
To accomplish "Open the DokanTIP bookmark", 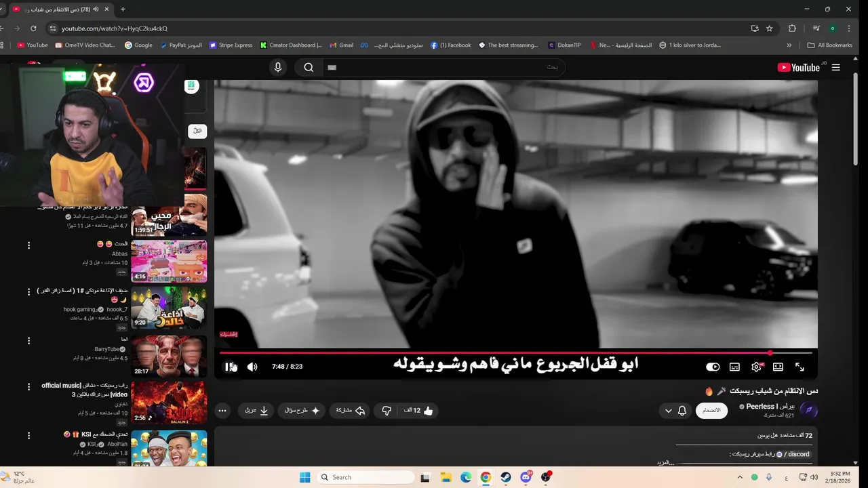I will [564, 45].
